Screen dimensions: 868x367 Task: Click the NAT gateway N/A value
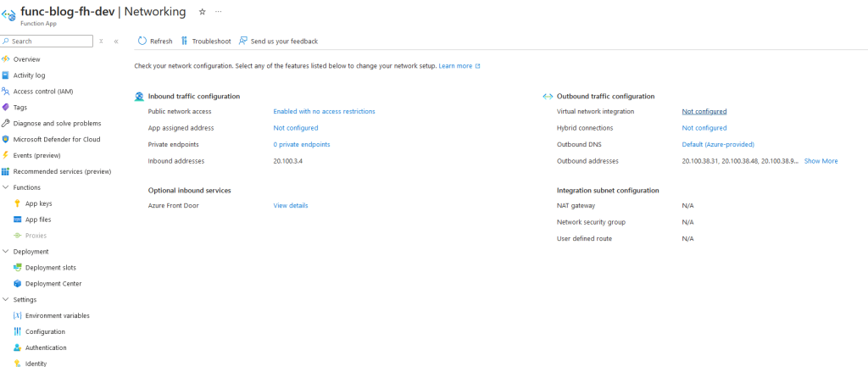[x=688, y=205]
